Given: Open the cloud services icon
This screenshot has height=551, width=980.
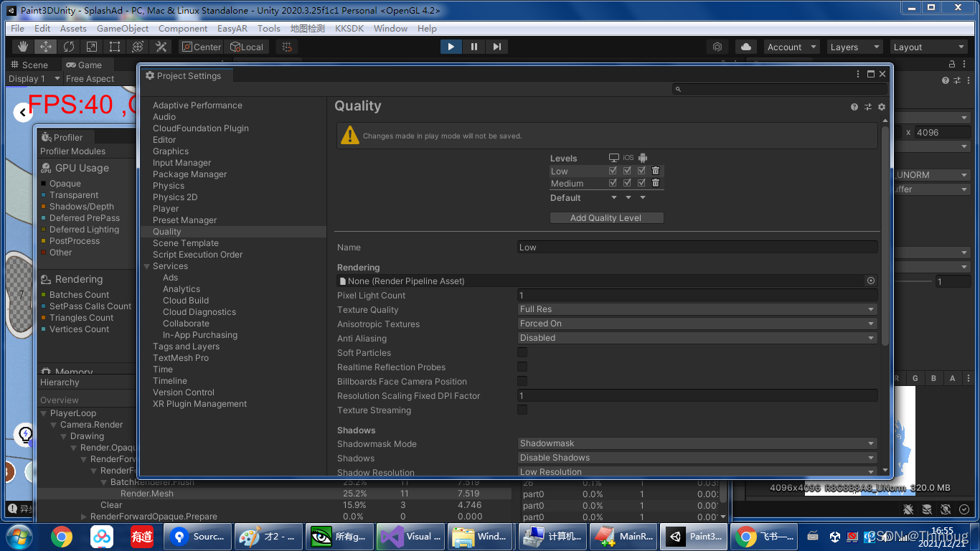Looking at the screenshot, I should click(x=746, y=47).
